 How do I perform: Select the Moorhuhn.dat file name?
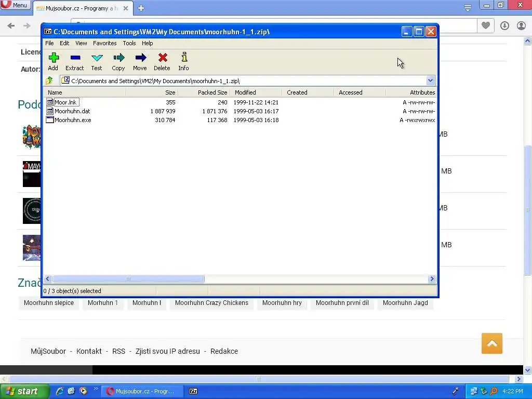(72, 111)
